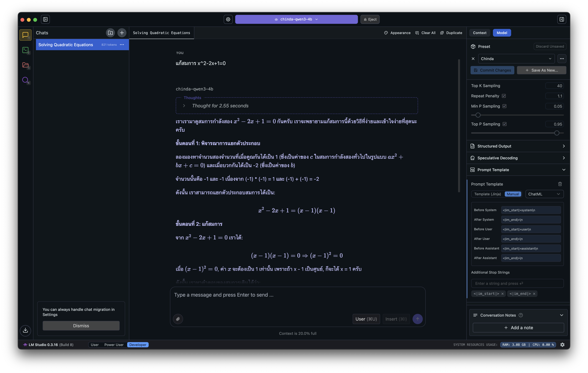Image resolution: width=588 pixels, height=373 pixels.
Task: Toggle the Repeat Penalty checkbox
Action: (504, 96)
